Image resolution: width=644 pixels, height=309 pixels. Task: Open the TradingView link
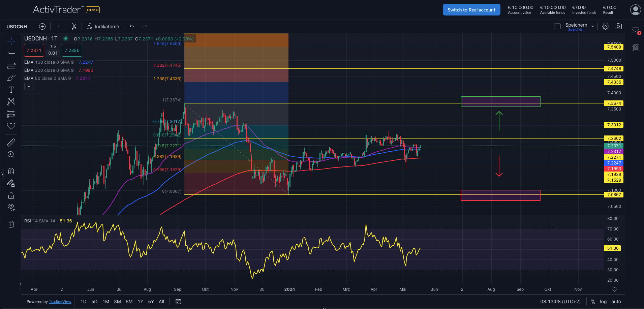60,301
